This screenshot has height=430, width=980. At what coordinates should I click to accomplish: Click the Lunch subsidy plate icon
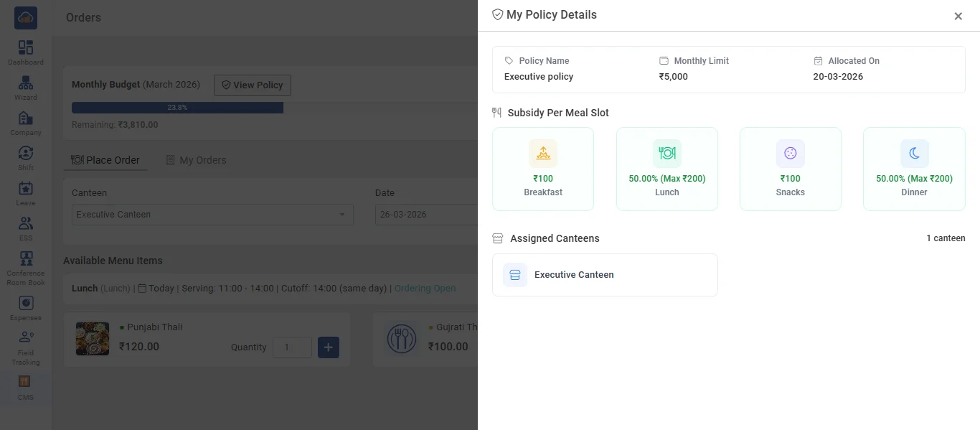666,153
